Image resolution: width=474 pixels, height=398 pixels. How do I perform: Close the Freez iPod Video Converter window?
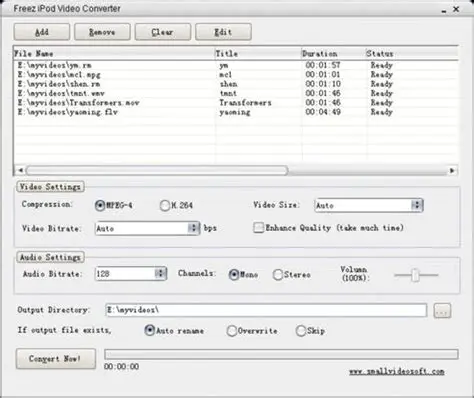(456, 9)
